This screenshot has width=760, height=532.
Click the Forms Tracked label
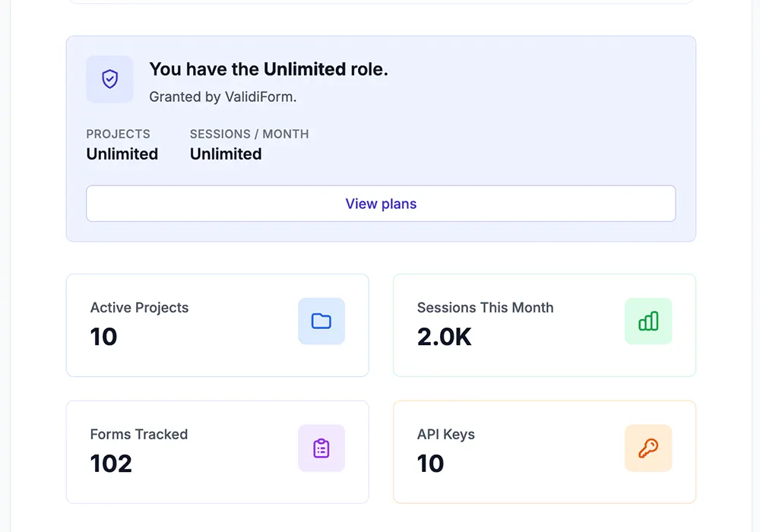tap(138, 434)
